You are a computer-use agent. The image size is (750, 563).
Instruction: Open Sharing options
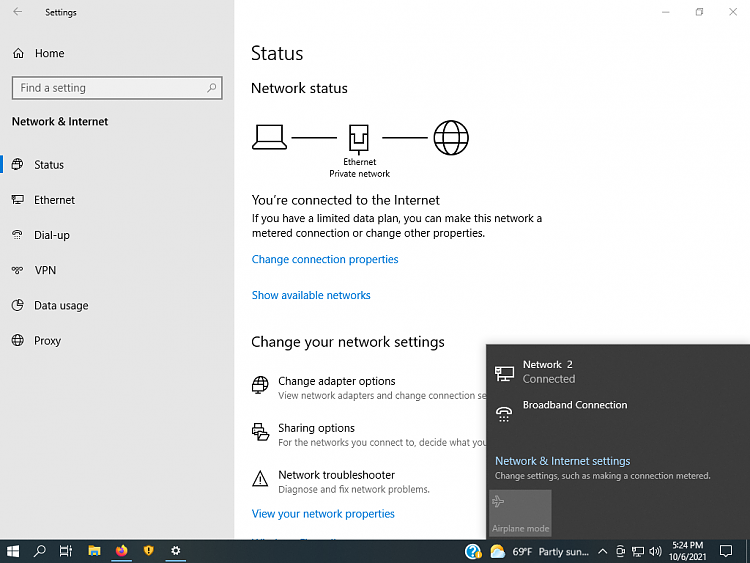(x=316, y=428)
